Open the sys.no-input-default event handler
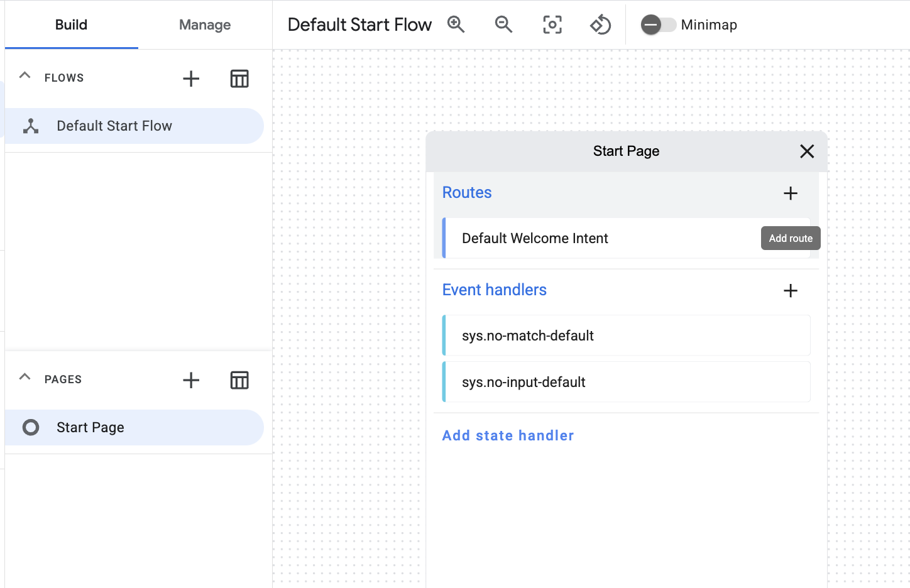 coord(626,382)
